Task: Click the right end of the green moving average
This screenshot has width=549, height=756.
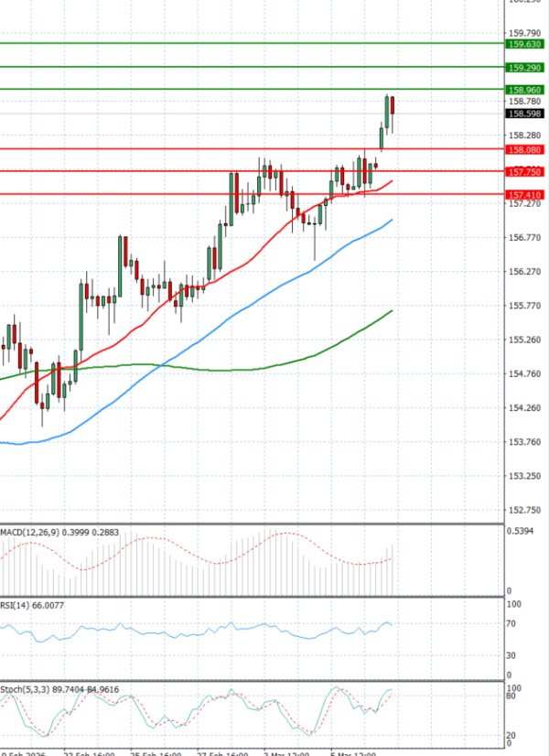Action: pyautogui.click(x=392, y=311)
